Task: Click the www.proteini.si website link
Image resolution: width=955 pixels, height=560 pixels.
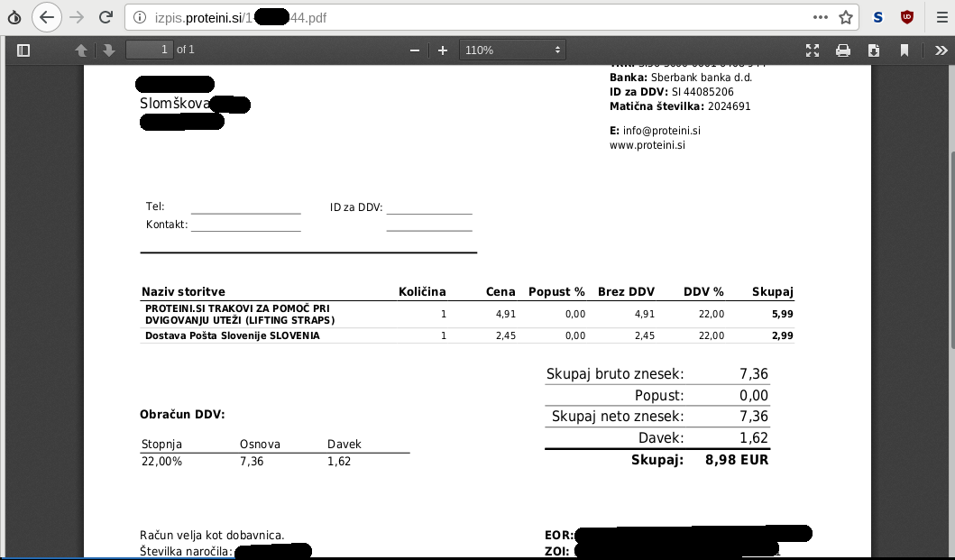Action: [647, 145]
